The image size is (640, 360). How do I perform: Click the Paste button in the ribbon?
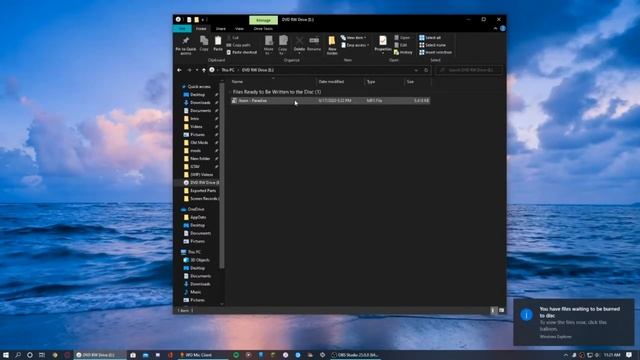[218, 44]
